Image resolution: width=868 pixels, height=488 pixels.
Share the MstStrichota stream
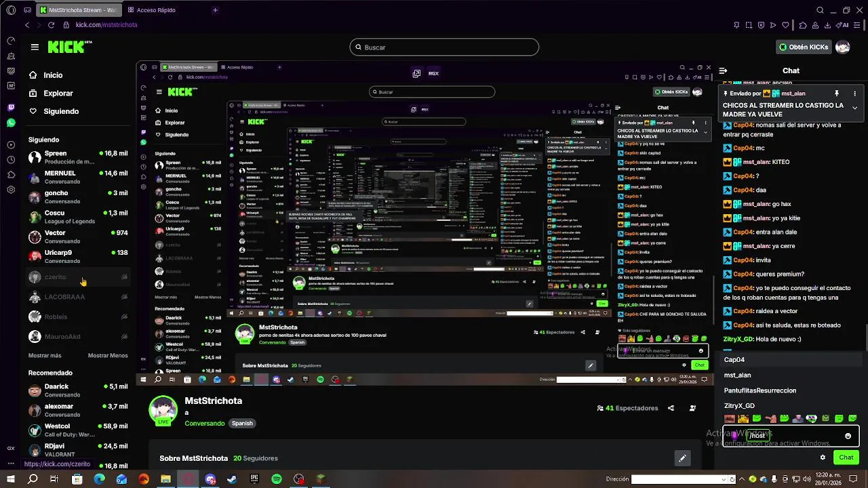[x=671, y=408]
